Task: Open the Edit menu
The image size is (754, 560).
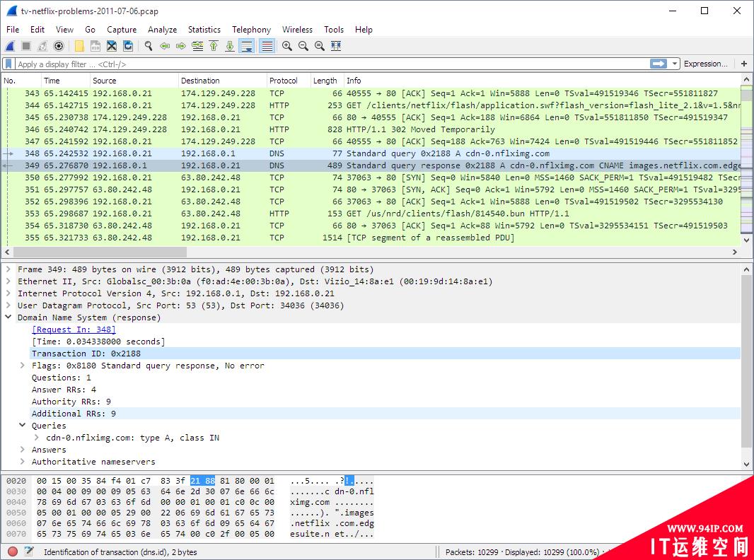Action: [37, 29]
